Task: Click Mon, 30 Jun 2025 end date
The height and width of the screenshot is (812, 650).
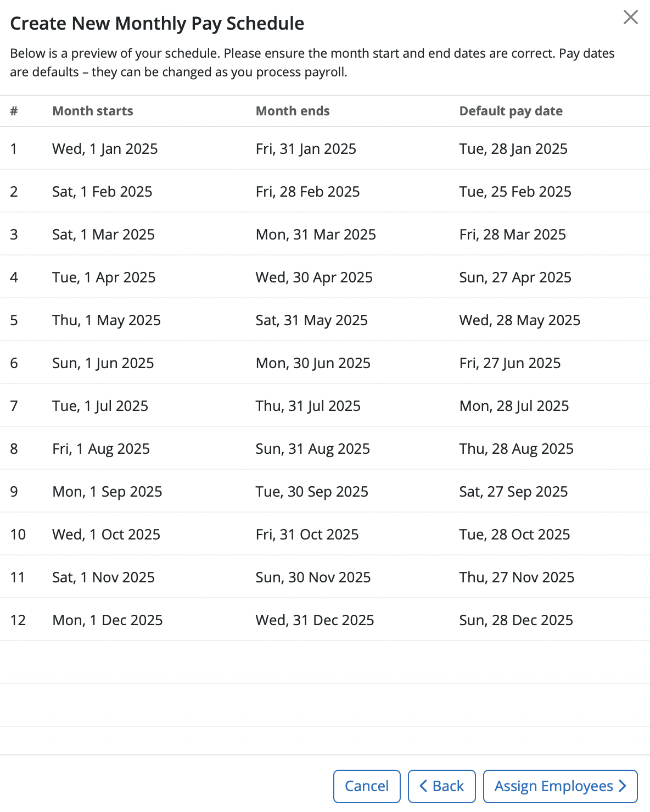Action: (313, 363)
